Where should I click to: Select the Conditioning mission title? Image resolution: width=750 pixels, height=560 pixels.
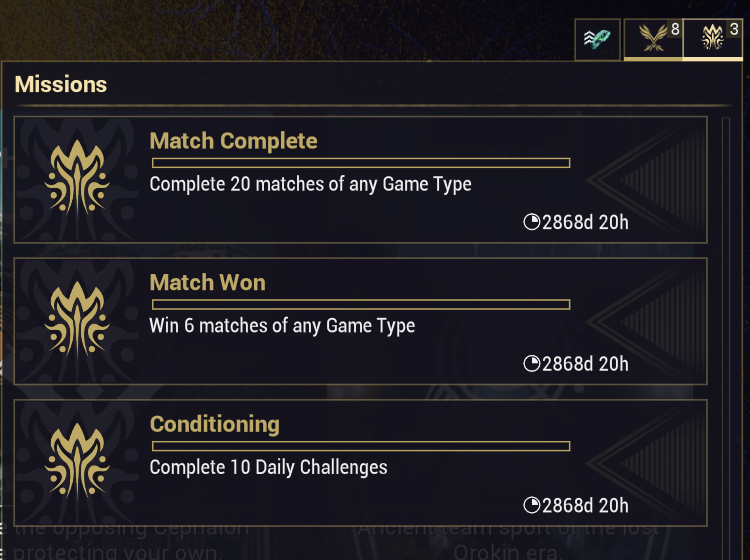point(214,424)
